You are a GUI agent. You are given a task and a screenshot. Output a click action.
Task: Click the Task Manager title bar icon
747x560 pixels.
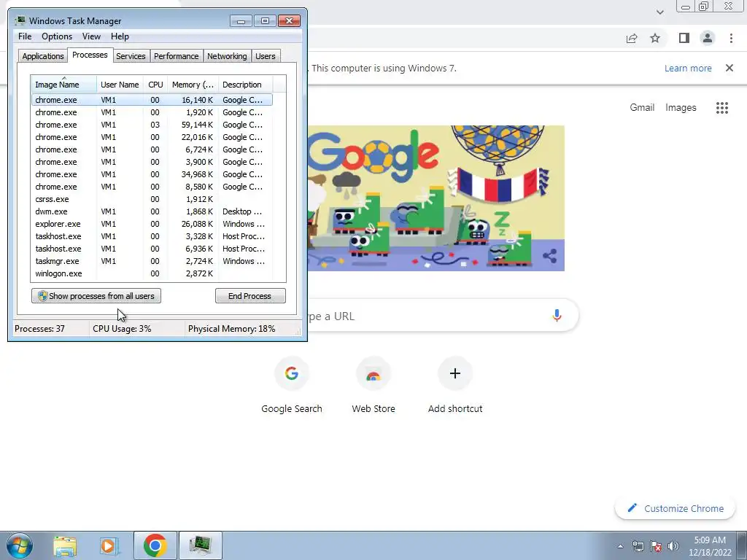(x=20, y=21)
